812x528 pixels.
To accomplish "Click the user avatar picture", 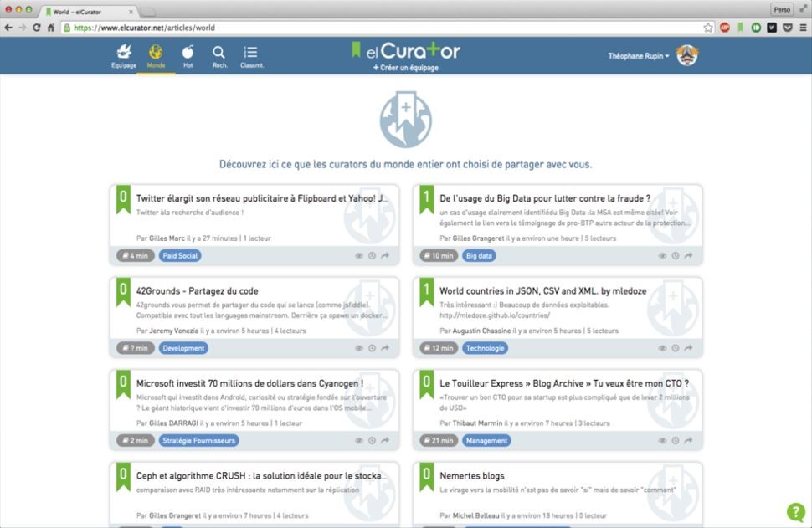I will [687, 55].
